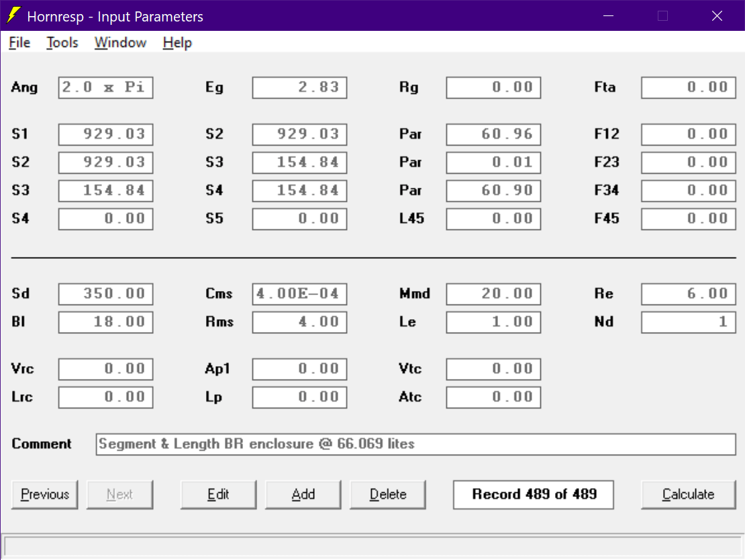
Task: Click the Lrc input field
Action: click(105, 397)
